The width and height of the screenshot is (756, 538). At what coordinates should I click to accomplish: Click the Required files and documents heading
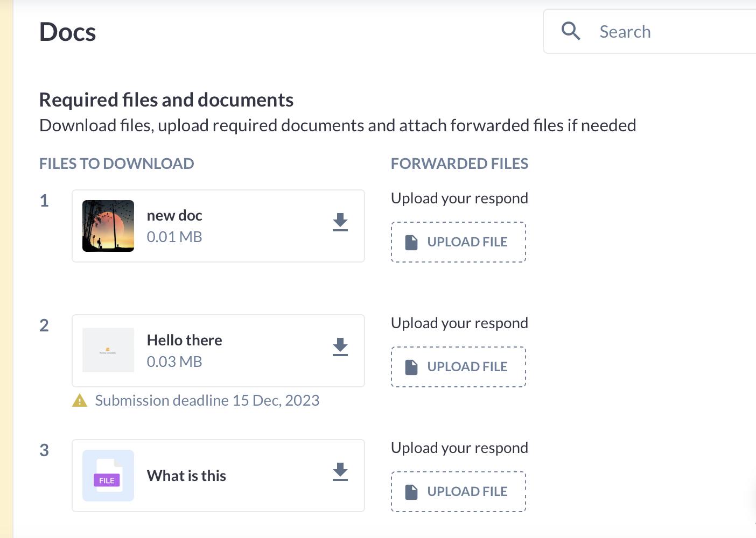click(x=166, y=100)
